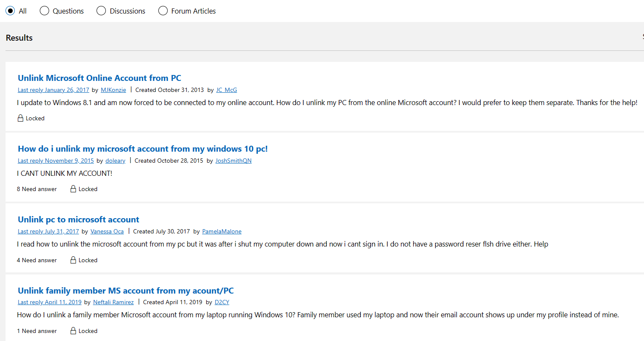Open Neftali Ramirez user profile
This screenshot has height=341, width=644.
113,302
